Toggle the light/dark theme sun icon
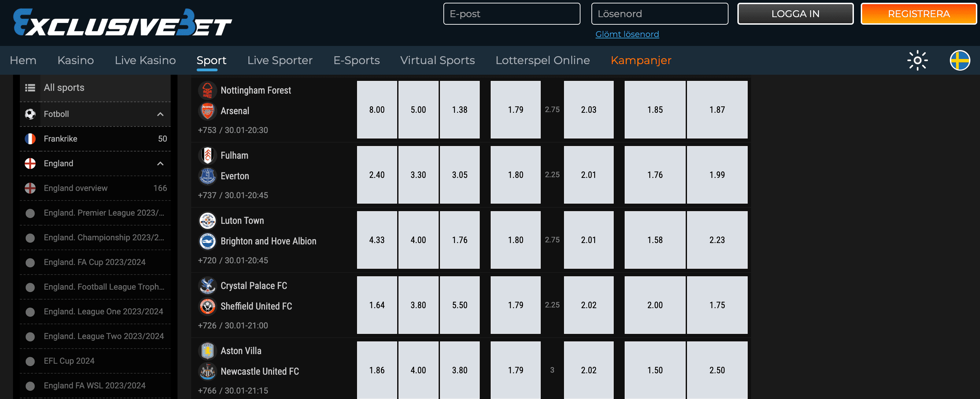Viewport: 980px width, 399px height. click(x=917, y=60)
